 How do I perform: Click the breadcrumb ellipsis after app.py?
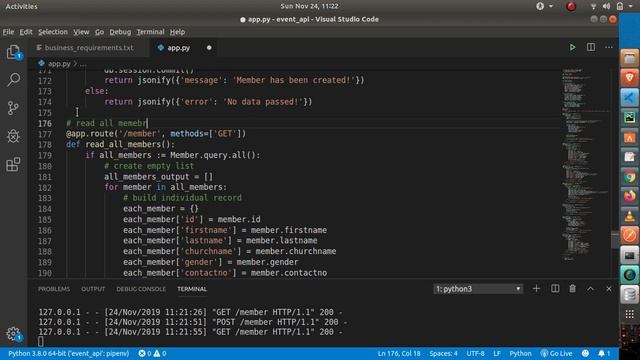[x=83, y=64]
